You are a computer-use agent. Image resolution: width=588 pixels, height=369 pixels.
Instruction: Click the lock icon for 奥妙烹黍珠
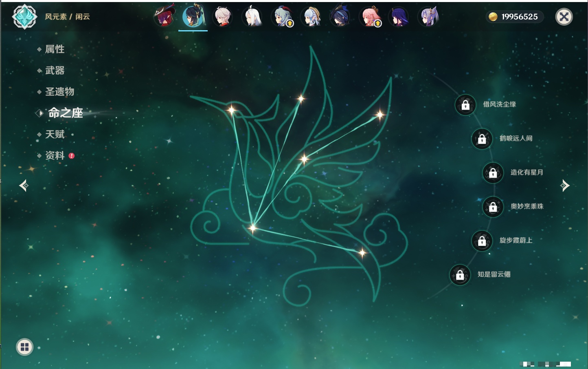493,207
